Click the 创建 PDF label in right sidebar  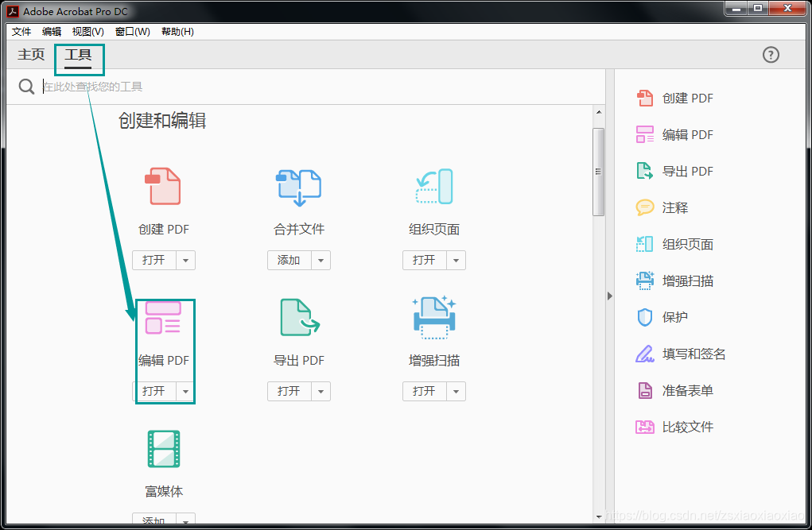coord(688,99)
